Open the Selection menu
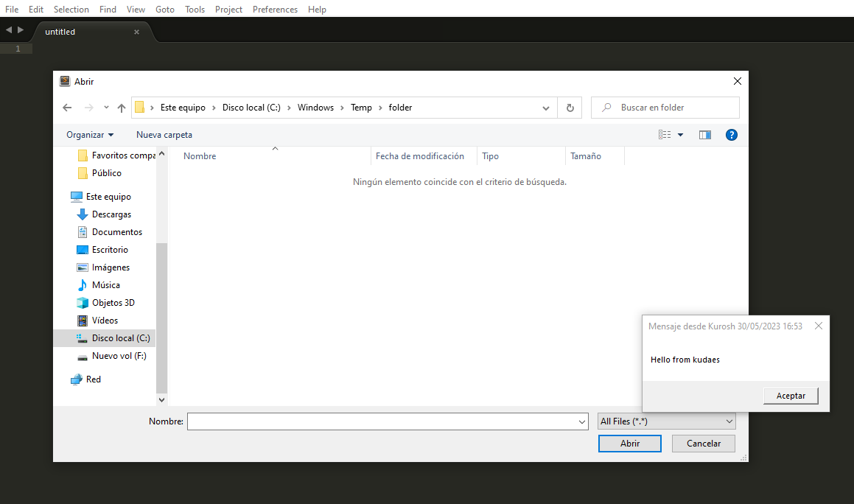854x504 pixels. [x=71, y=10]
